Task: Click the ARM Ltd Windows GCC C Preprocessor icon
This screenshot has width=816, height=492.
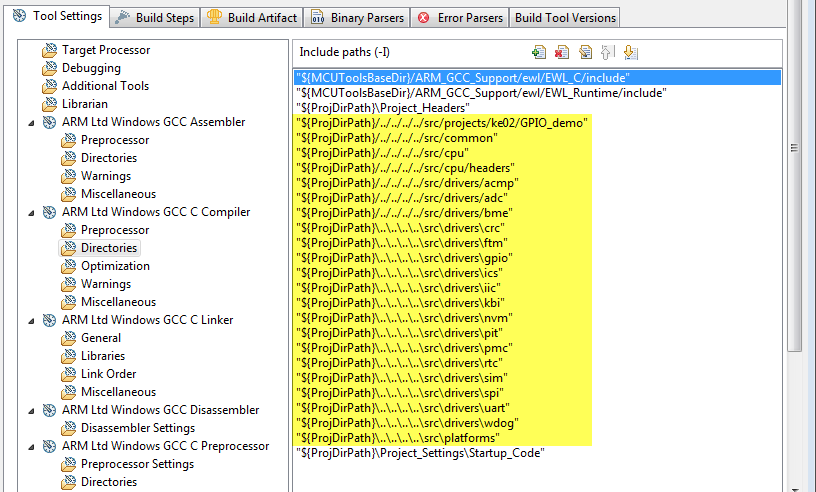Action: (x=49, y=446)
